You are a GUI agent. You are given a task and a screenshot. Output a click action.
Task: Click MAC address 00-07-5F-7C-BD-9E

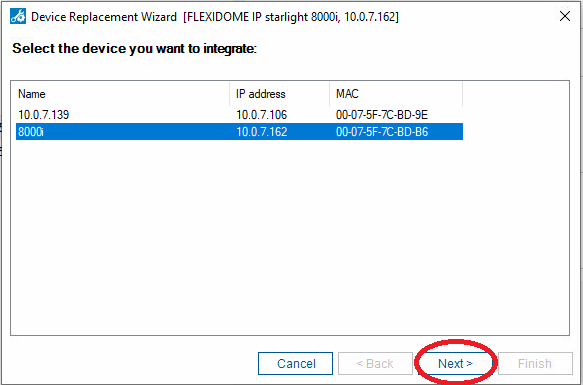pos(382,115)
